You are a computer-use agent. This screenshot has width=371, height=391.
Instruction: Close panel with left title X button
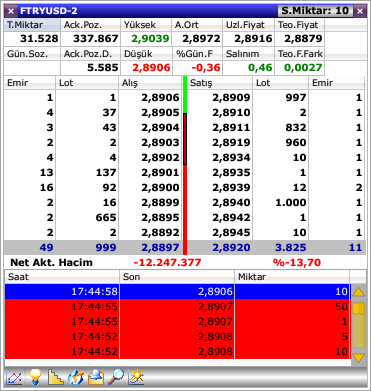click(11, 11)
